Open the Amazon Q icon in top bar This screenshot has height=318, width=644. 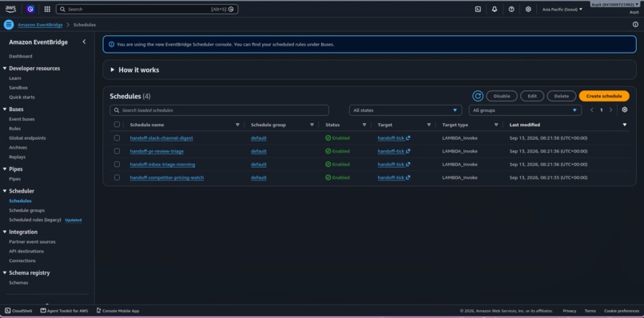point(30,9)
